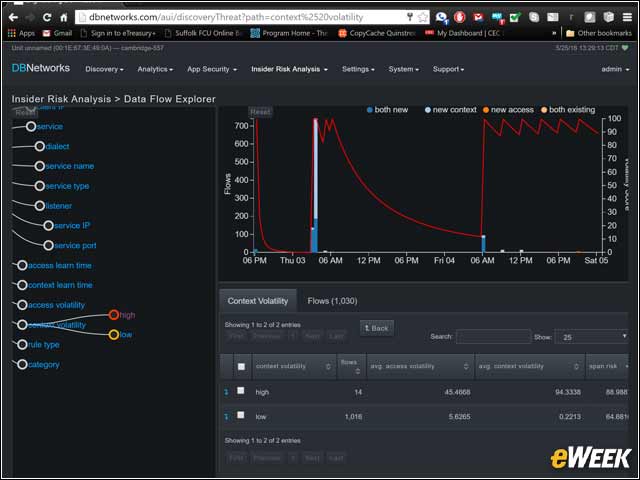Viewport: 640px width, 480px height.
Task: Toggle the both new legend series
Action: coord(387,110)
